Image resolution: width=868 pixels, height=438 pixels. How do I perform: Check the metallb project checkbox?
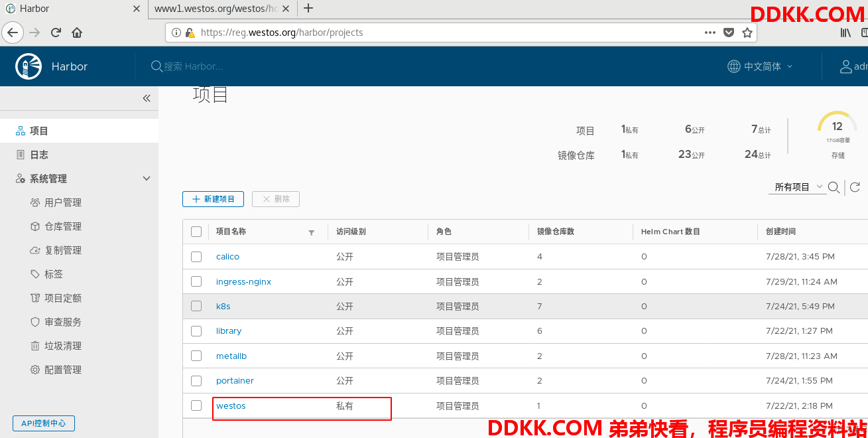(196, 356)
